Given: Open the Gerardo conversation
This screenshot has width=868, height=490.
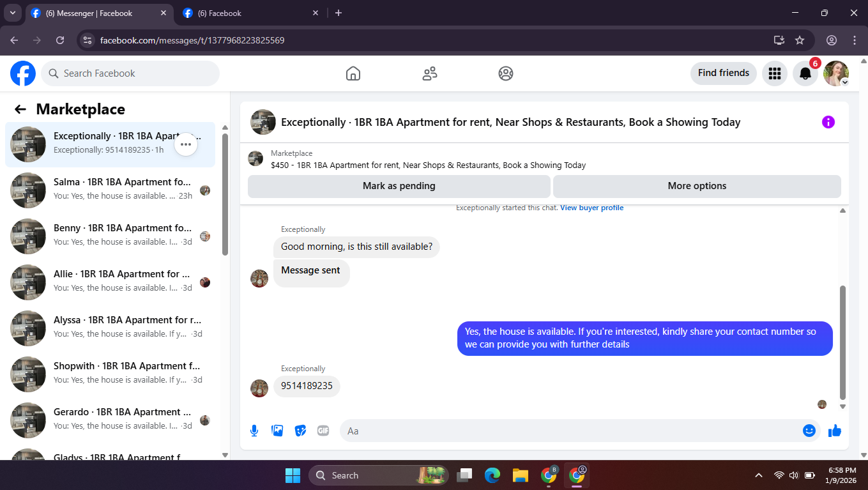Looking at the screenshot, I should click(110, 420).
